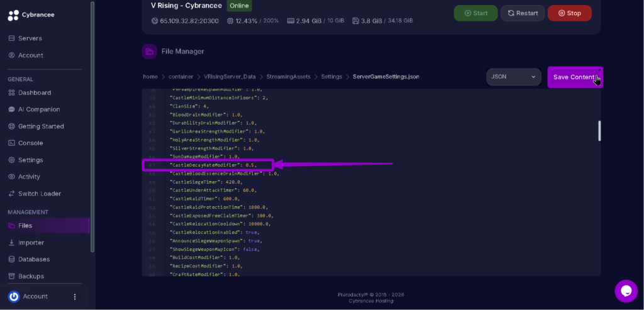Click the File Manager folder icon

(x=150, y=52)
